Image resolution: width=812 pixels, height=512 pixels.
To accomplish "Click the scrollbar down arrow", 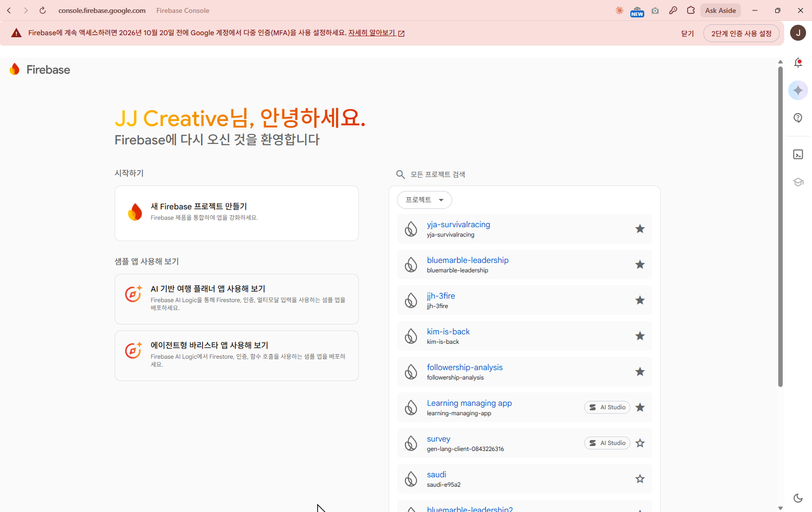I will 780,508.
